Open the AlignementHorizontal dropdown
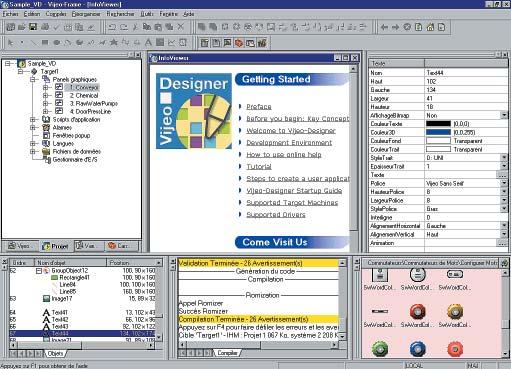The image size is (511, 369). tap(504, 226)
